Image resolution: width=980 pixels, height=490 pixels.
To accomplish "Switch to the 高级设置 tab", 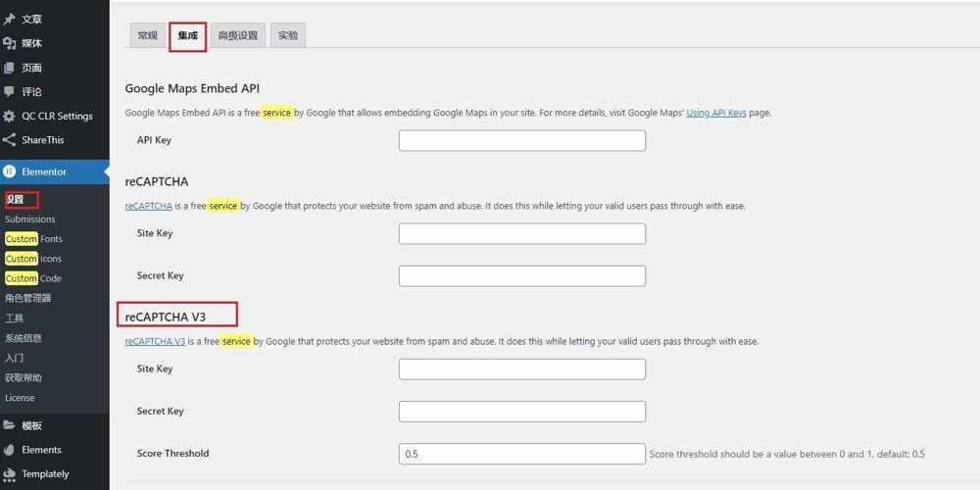I will point(237,35).
